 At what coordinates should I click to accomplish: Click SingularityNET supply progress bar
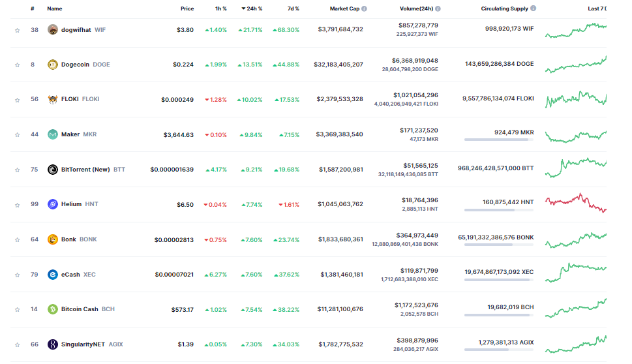(x=498, y=350)
